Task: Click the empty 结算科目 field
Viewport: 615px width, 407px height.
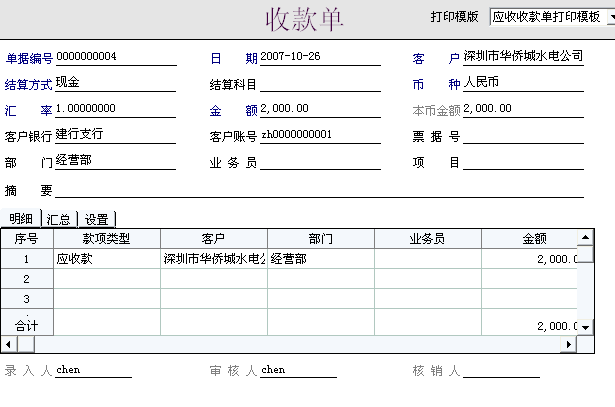Action: [320, 84]
